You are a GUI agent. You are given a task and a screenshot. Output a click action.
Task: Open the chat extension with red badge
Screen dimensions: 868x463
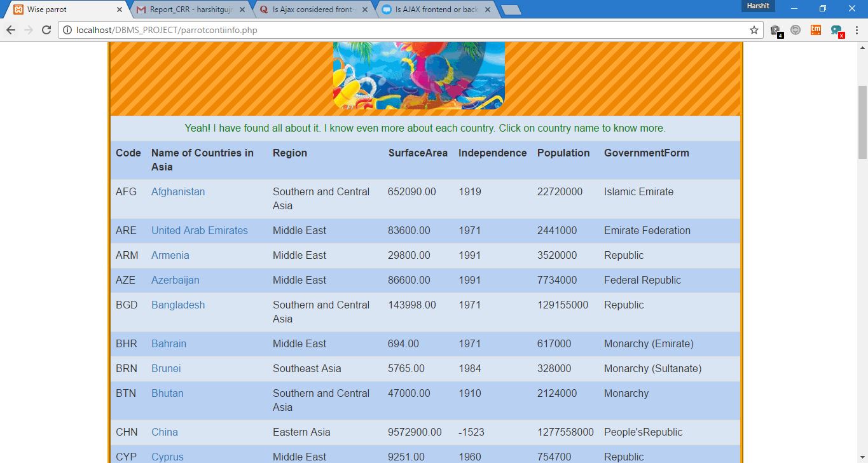[837, 31]
